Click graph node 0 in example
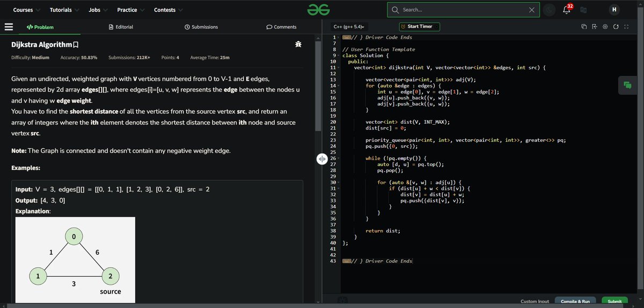 click(x=75, y=237)
